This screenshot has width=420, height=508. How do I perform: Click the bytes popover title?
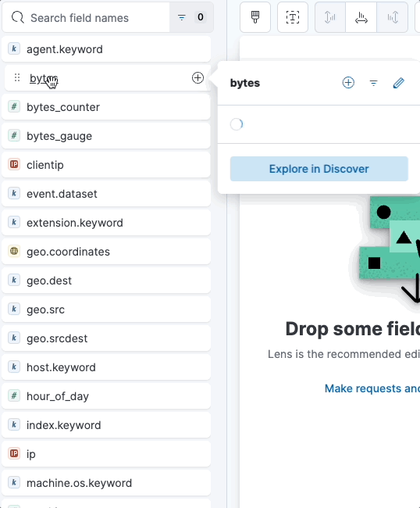(245, 84)
